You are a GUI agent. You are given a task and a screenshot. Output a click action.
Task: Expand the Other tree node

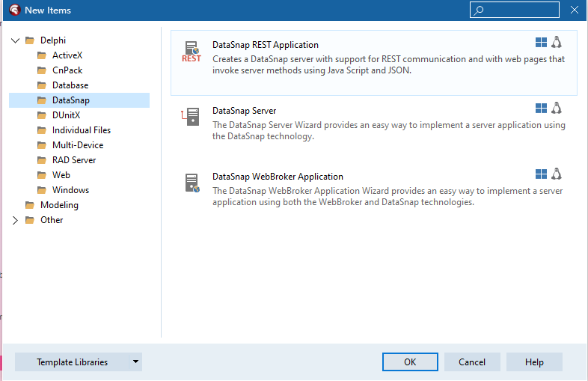pos(15,220)
